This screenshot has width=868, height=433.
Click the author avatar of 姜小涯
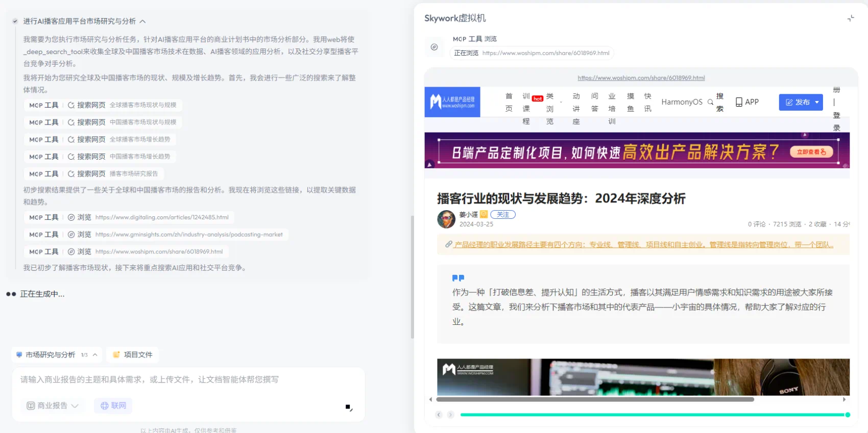click(446, 219)
